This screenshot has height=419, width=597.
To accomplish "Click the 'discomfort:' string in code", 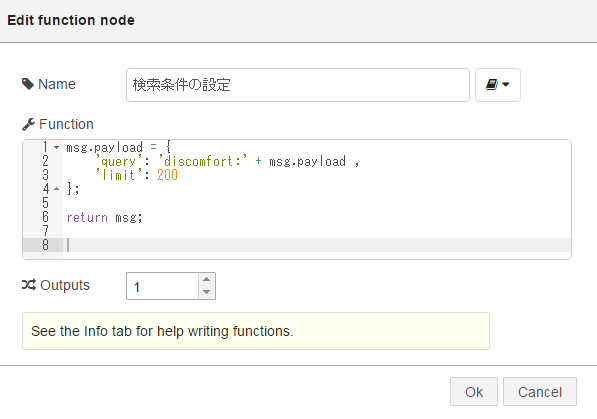I will 203,161.
